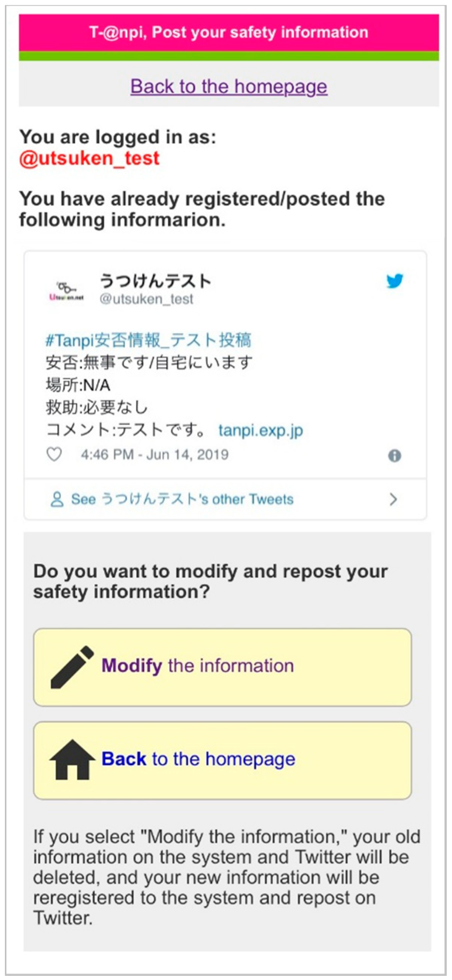Viewport: 452px width, 980px height.
Task: Open See うつけんテスト's other Tweets link
Action: coord(182,499)
